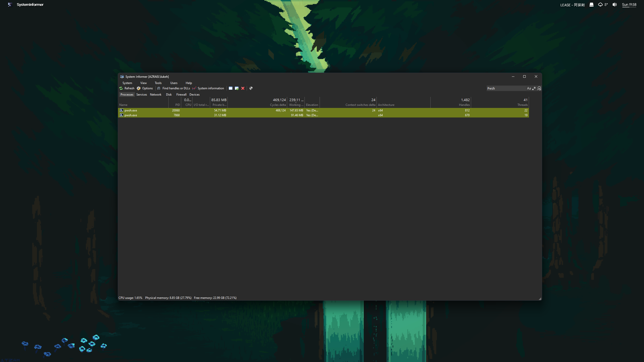Viewport: 644px width, 362px height.
Task: Click the Refresh toolbar icon
Action: click(x=121, y=88)
